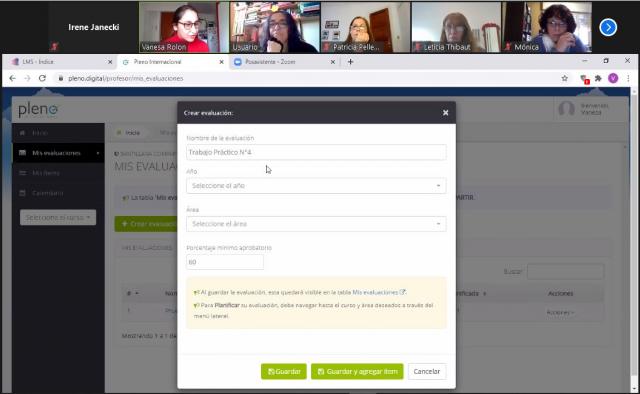This screenshot has width=640, height=394.
Task: Go back to the previous page
Action: coord(13,78)
